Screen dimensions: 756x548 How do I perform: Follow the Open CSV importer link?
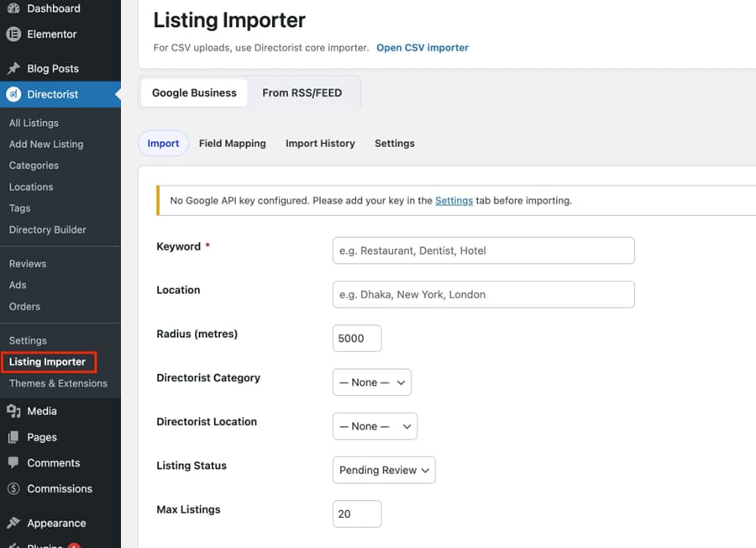point(423,48)
